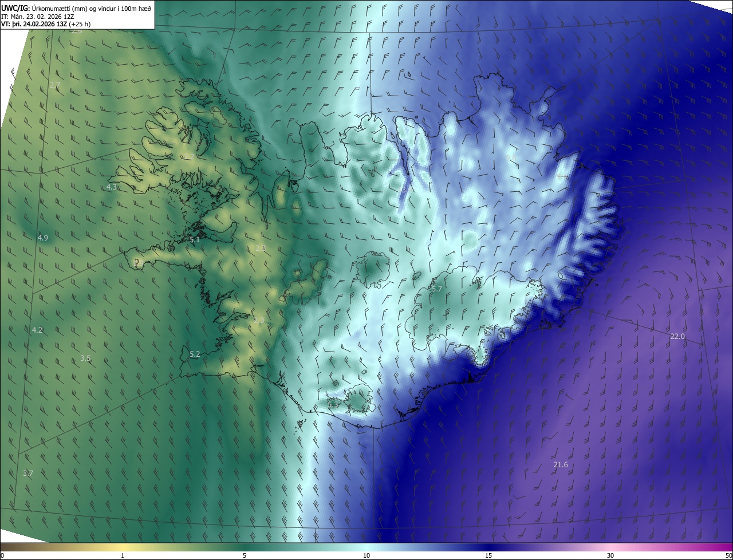Click the 15 tick on the color scale
733x560 pixels.
(488, 556)
